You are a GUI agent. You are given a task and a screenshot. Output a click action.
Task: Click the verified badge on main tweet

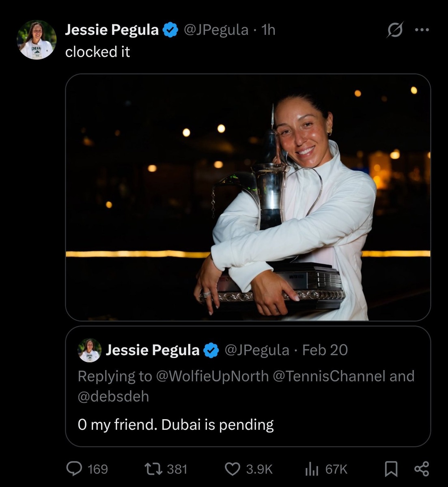[170, 30]
